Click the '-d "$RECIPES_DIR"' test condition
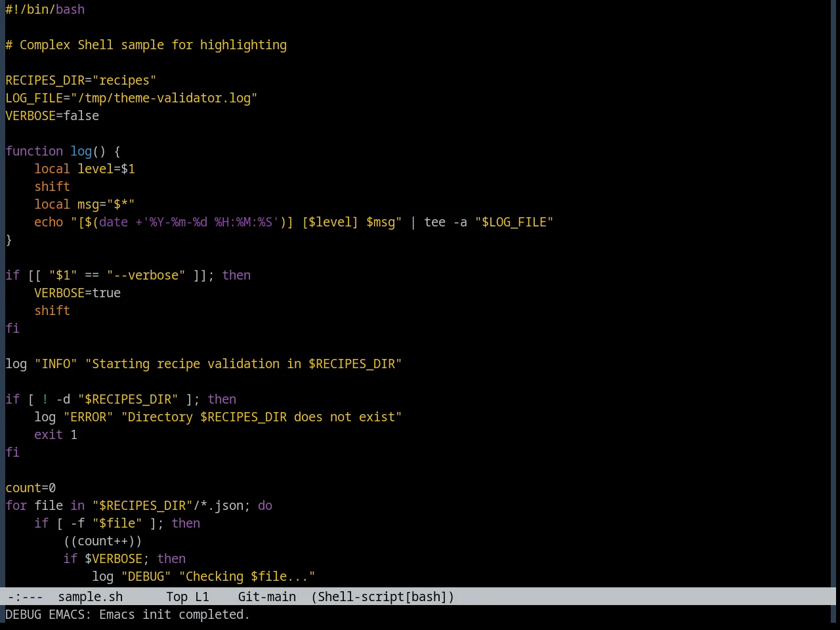Viewport: 840px width, 630px height. tap(117, 399)
